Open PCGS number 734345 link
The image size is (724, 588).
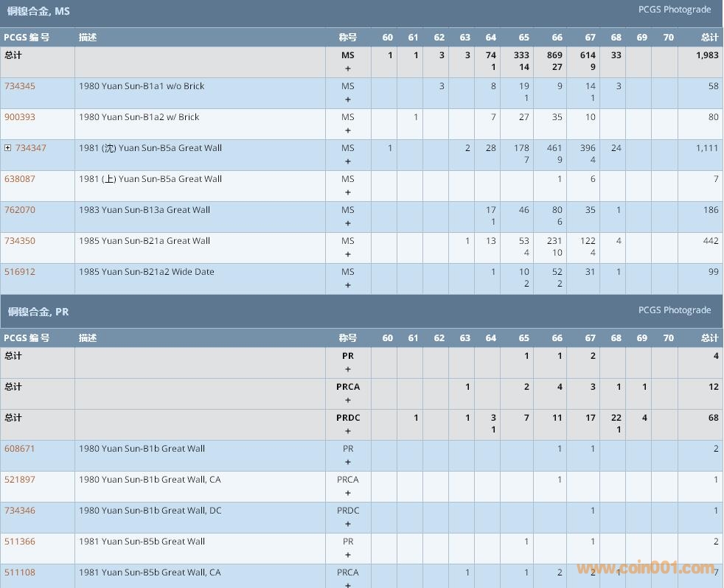point(20,86)
